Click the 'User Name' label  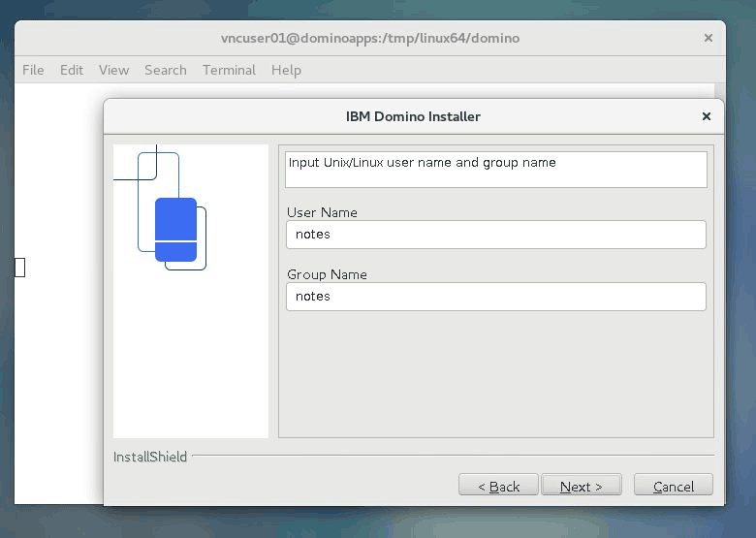point(322,212)
